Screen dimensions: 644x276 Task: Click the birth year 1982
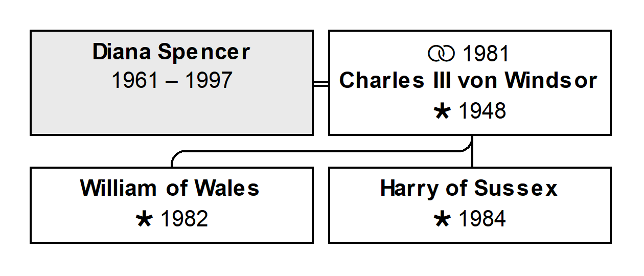tap(185, 219)
